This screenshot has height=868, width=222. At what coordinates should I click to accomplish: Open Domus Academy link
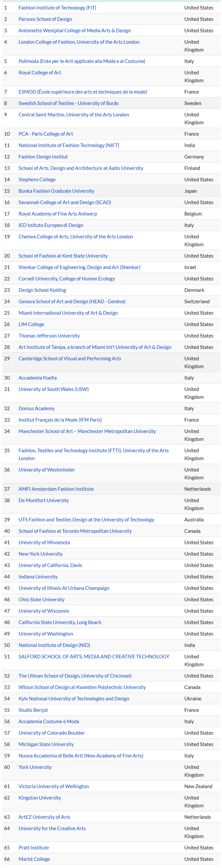(37, 409)
